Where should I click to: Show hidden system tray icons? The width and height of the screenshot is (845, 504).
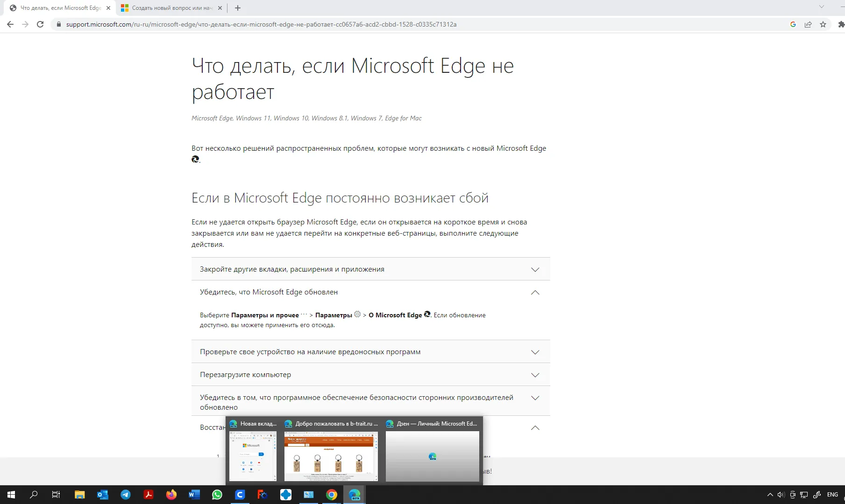click(x=770, y=495)
